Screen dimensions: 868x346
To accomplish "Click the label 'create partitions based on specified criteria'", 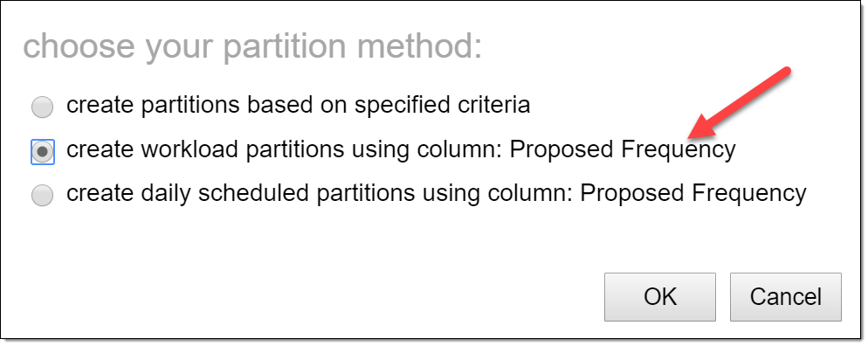I will 299,105.
